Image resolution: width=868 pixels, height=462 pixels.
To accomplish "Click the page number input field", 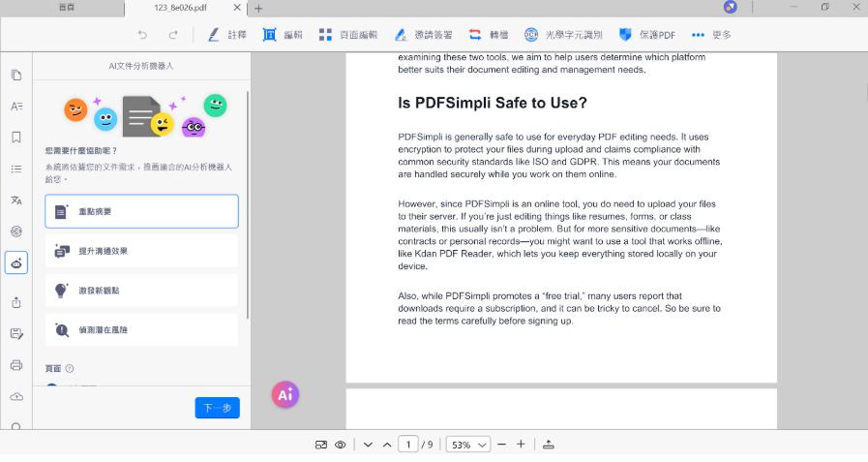I will (x=408, y=445).
